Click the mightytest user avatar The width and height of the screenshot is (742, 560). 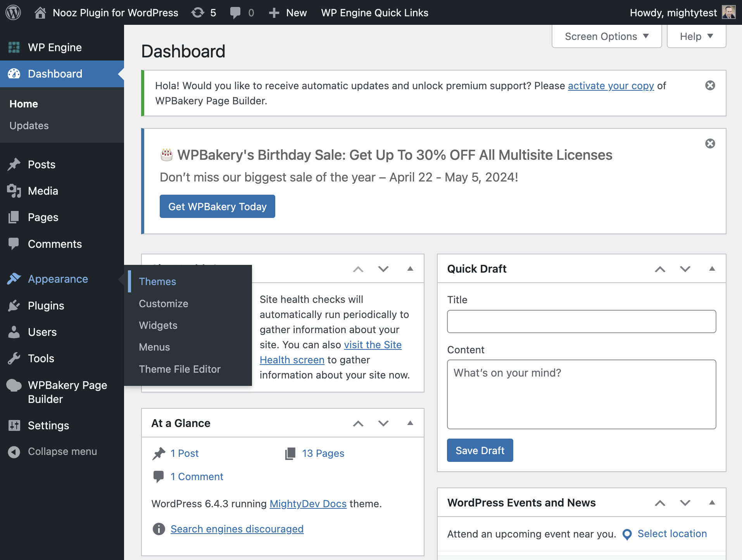click(x=728, y=12)
